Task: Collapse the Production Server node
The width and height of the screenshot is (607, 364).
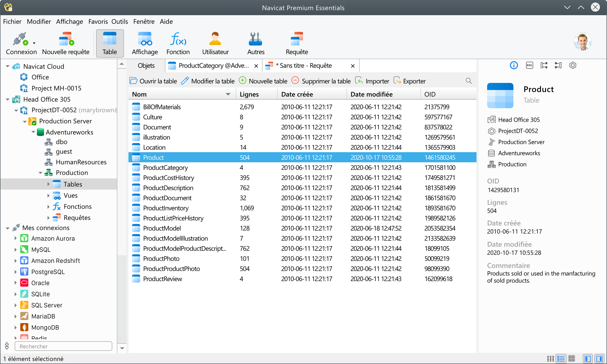Action: tap(25, 121)
